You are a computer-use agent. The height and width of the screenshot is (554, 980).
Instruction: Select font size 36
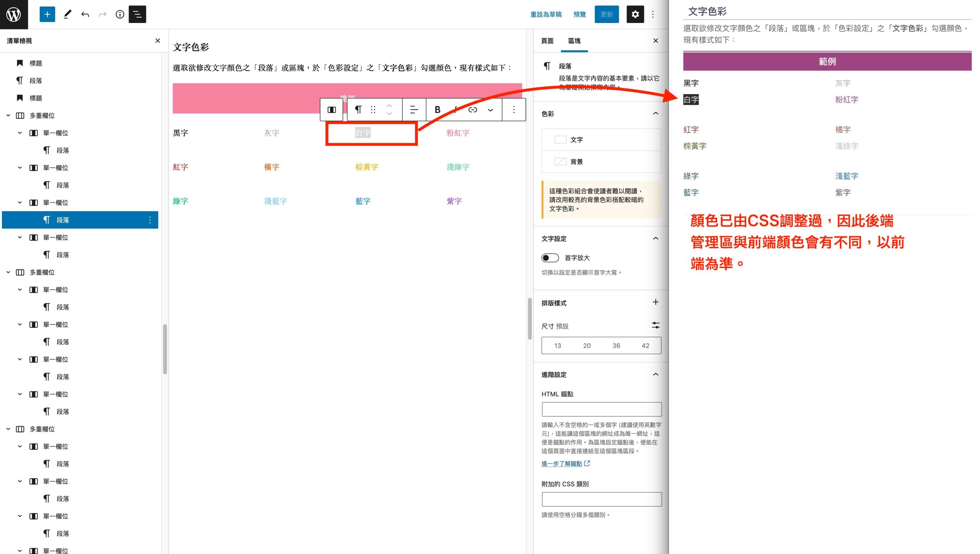(616, 346)
